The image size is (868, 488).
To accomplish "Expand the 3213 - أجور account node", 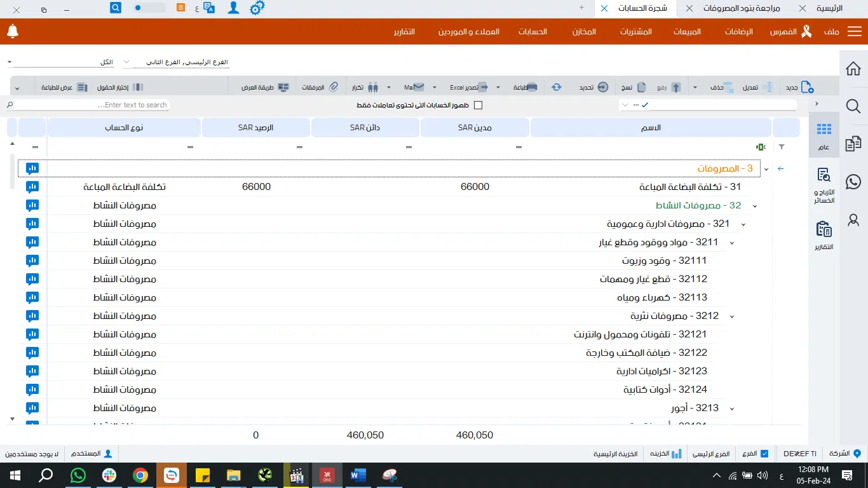I will click(x=732, y=408).
